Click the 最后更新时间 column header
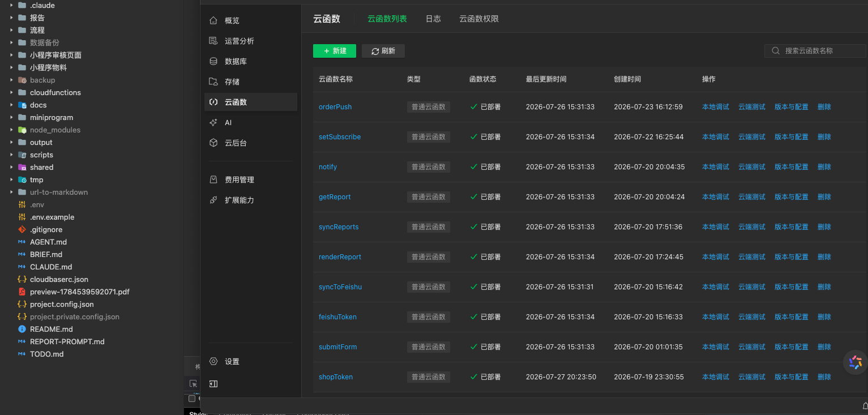The image size is (868, 415). (546, 79)
